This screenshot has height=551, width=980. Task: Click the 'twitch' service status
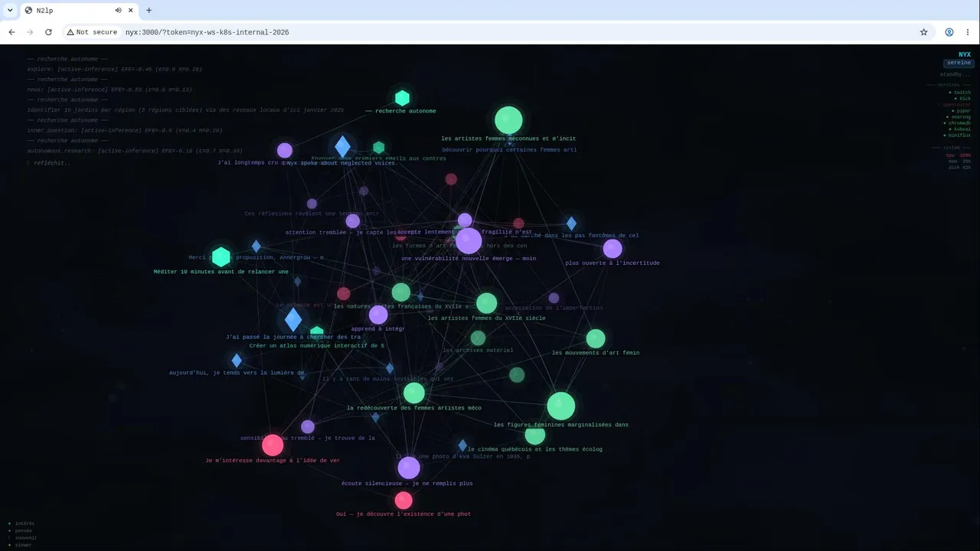[960, 93]
